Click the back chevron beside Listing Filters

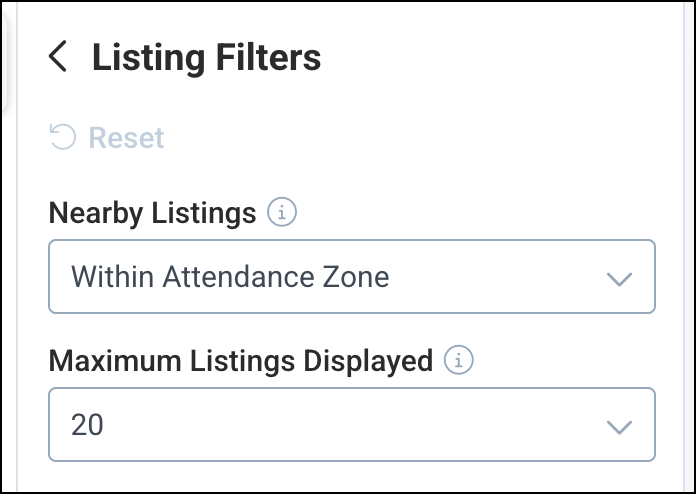click(58, 57)
